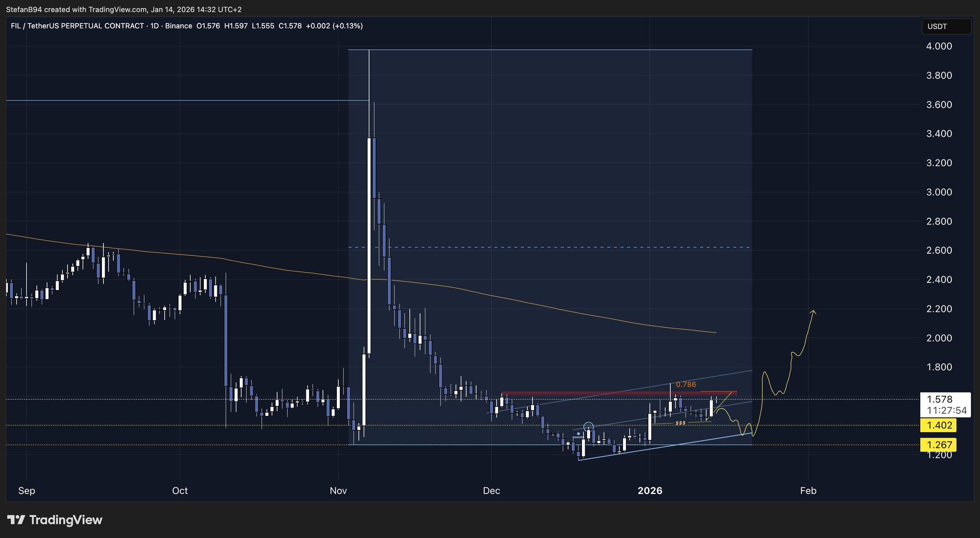Click the yellow 1.267 price label
Image resolution: width=980 pixels, height=538 pixels.
[938, 445]
